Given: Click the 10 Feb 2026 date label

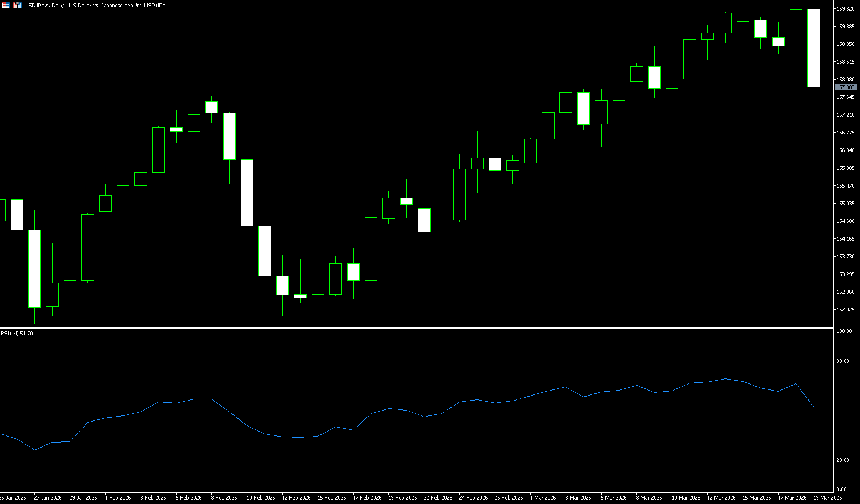Looking at the screenshot, I should coord(261,498).
